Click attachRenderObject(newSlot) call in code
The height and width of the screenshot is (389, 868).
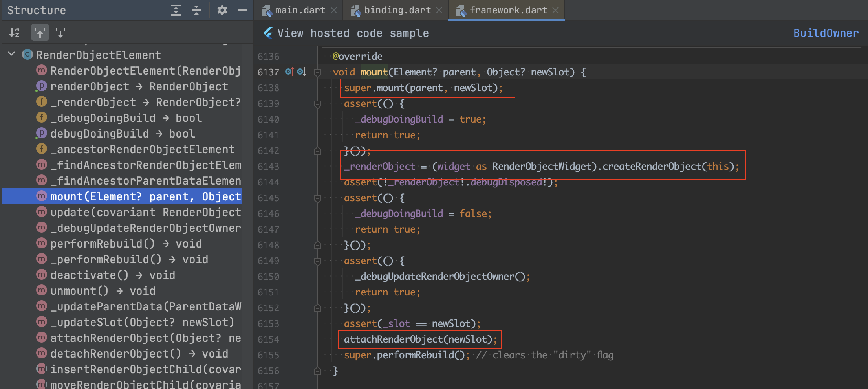point(418,339)
